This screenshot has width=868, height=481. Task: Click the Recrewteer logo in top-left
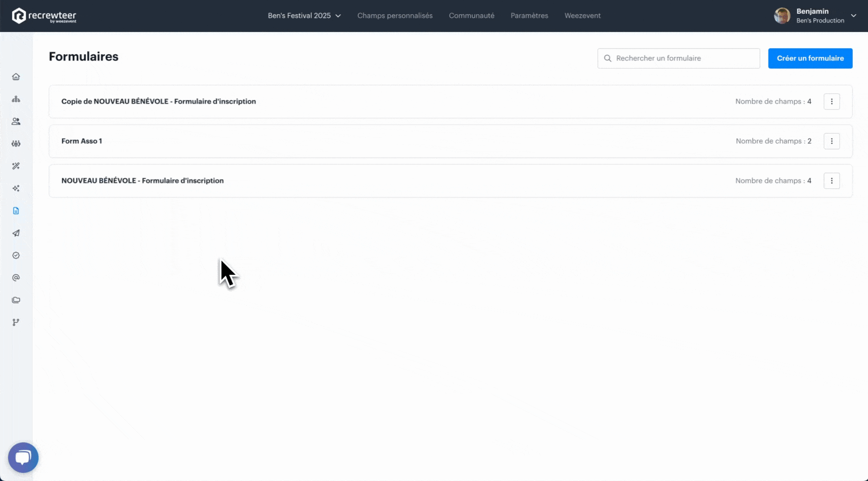(45, 16)
